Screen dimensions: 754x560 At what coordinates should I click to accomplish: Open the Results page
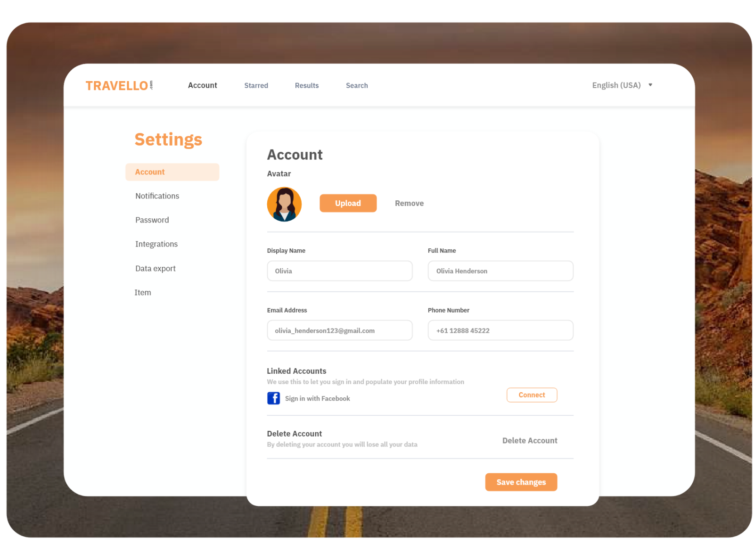click(307, 85)
